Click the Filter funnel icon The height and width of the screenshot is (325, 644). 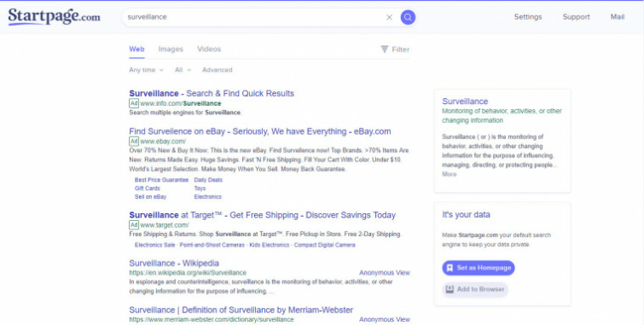pos(385,49)
